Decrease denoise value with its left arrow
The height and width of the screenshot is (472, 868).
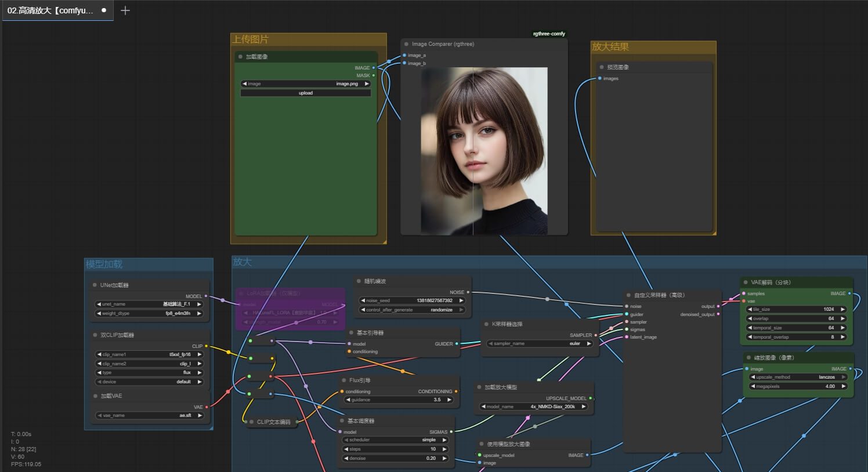346,458
